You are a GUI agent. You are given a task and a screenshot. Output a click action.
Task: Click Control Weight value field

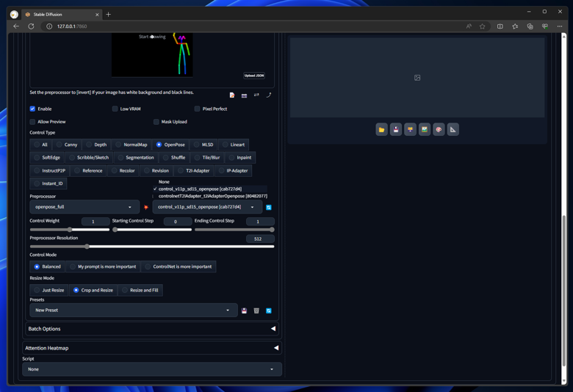(x=95, y=222)
